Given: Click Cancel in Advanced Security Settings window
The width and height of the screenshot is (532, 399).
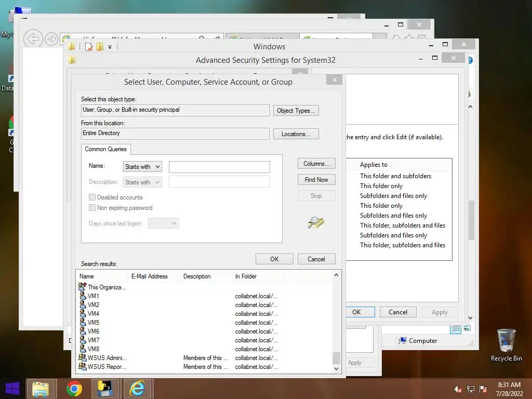Looking at the screenshot, I should (x=397, y=312).
